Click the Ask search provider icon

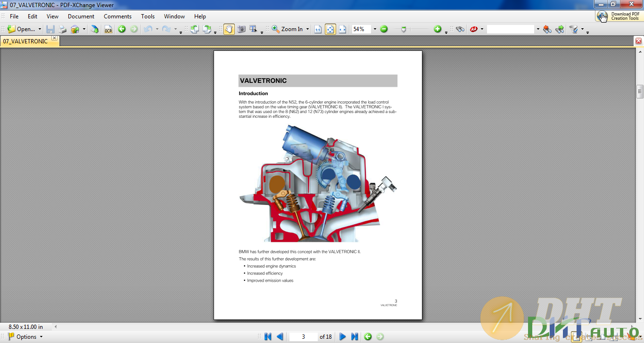[474, 29]
